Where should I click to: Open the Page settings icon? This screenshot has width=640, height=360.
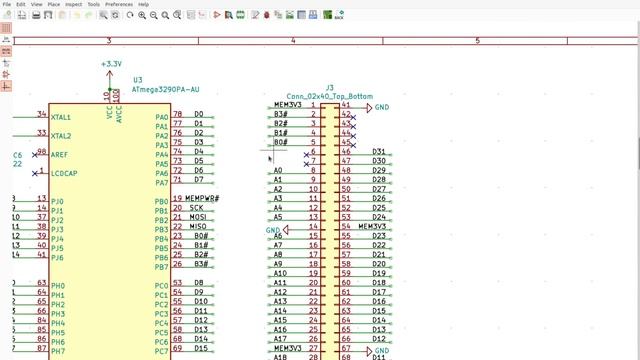coord(22,15)
